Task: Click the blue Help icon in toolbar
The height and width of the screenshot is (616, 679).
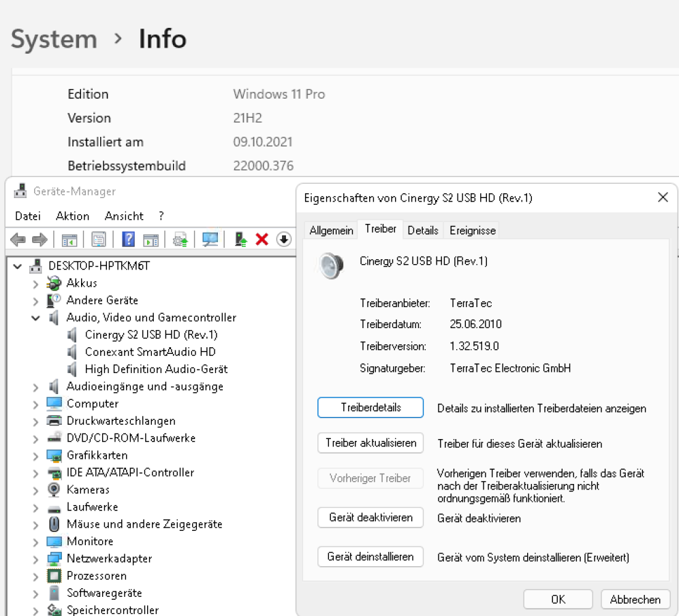Action: point(128,239)
